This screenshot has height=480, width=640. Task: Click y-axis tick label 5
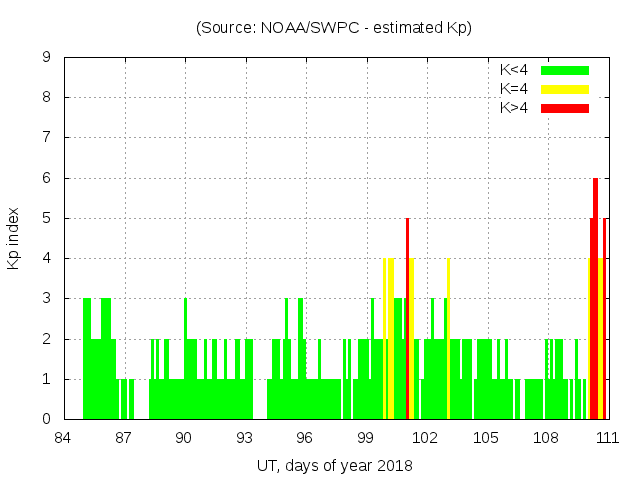click(47, 218)
